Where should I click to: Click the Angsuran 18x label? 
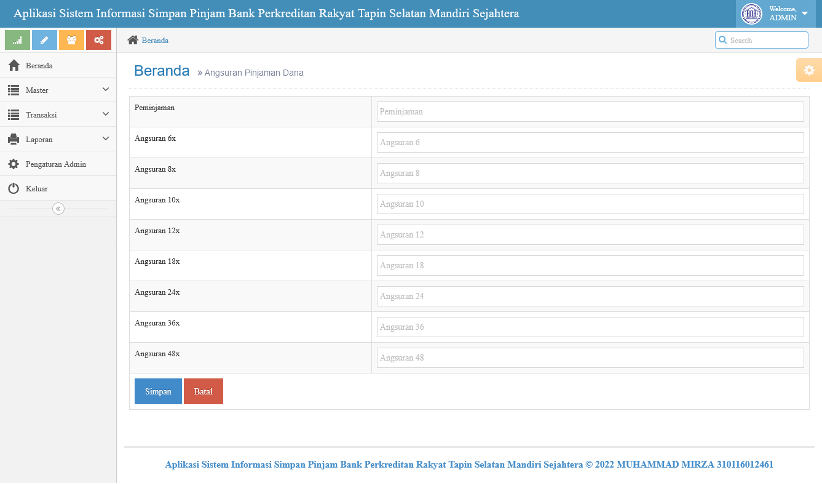coord(157,262)
